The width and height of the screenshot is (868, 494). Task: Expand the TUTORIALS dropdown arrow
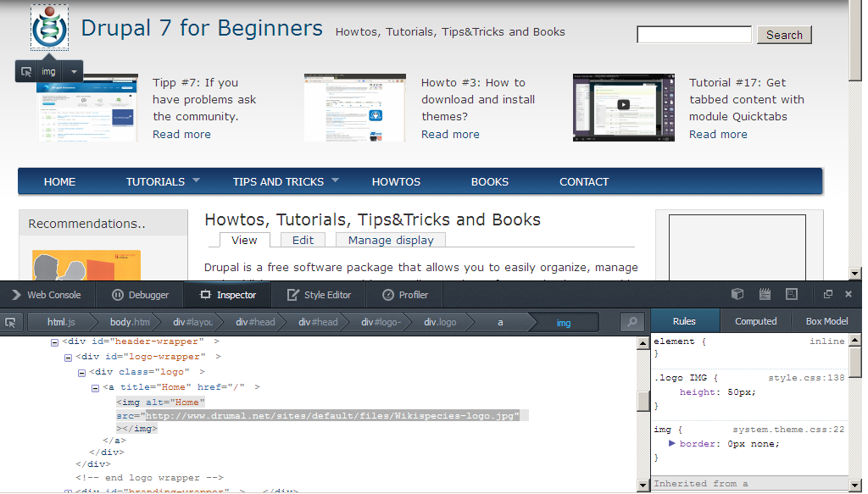[196, 180]
